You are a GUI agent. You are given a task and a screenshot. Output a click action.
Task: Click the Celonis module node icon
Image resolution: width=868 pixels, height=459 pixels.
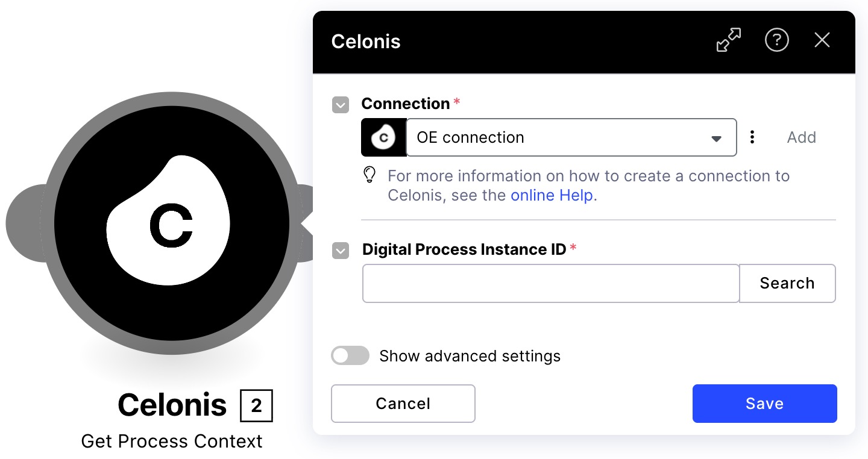172,223
